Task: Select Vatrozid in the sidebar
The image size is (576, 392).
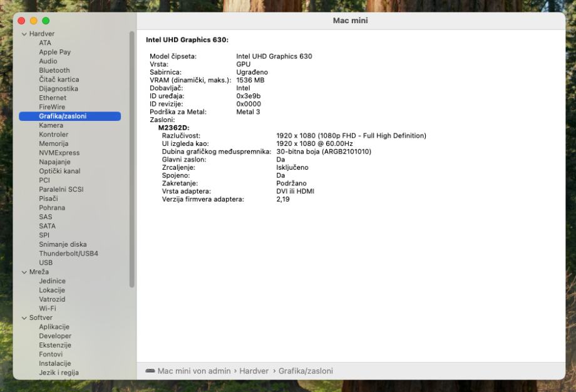Action: pos(52,299)
